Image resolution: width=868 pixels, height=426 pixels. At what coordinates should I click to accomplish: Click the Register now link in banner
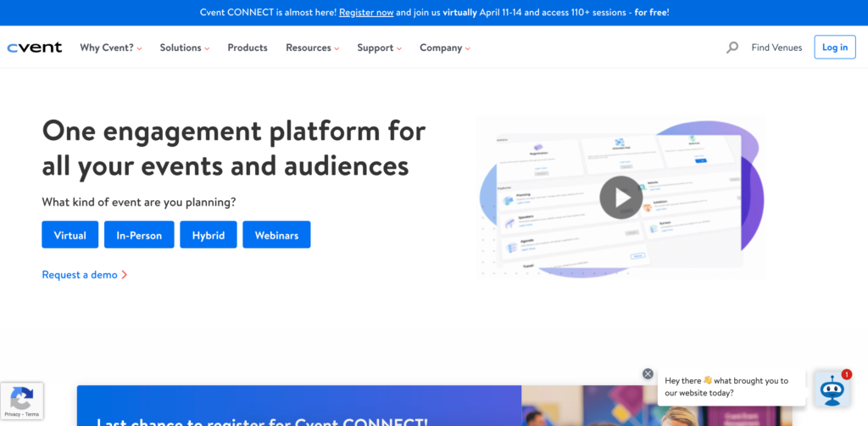click(366, 12)
